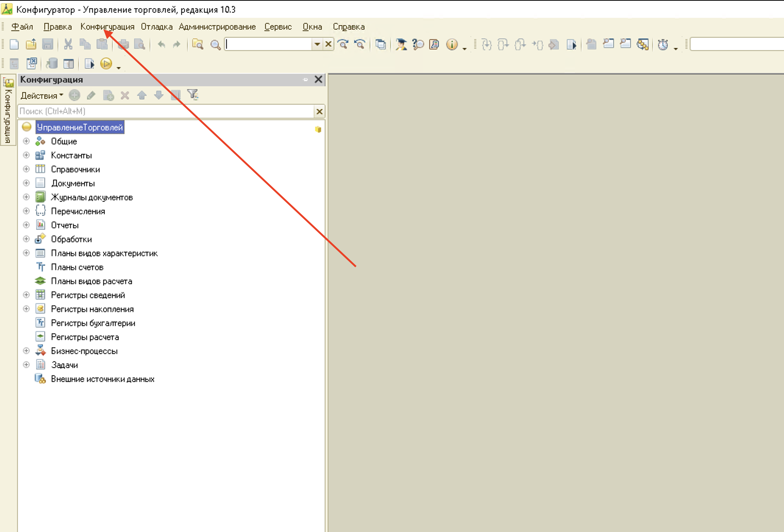This screenshot has height=532, width=784.
Task: Select the УправлениеТорговлей root node
Action: tap(80, 127)
